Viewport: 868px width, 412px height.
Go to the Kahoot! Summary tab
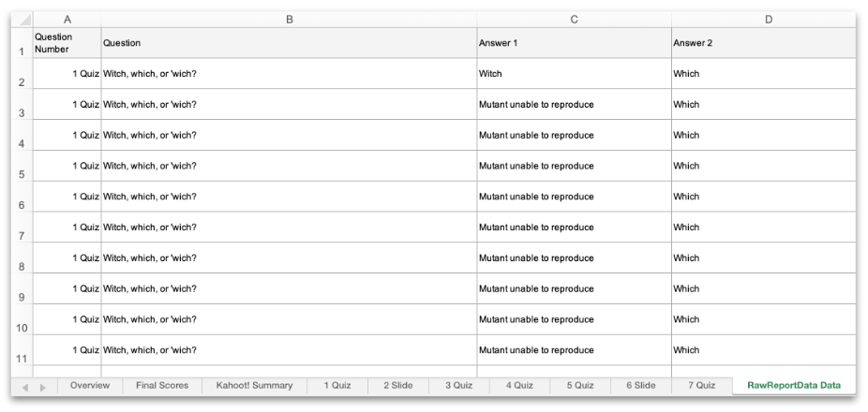pyautogui.click(x=254, y=386)
